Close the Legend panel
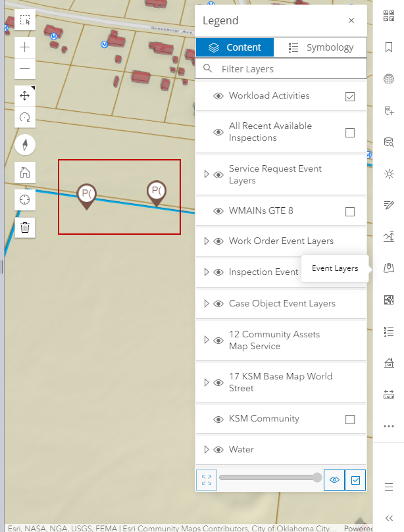The height and width of the screenshot is (532, 404). click(x=351, y=20)
